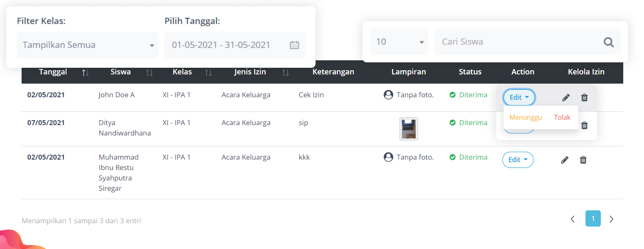Choose Tolak in the status menu

tap(562, 118)
